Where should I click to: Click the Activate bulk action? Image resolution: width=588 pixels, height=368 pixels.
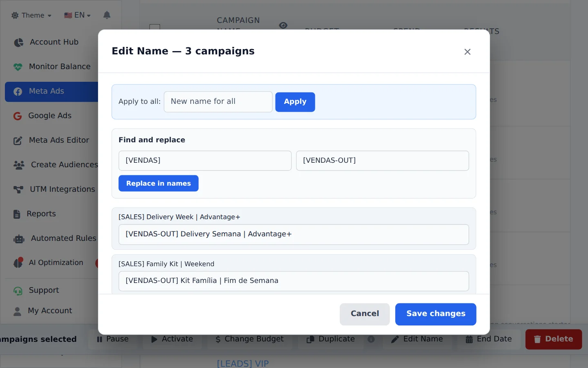172,339
